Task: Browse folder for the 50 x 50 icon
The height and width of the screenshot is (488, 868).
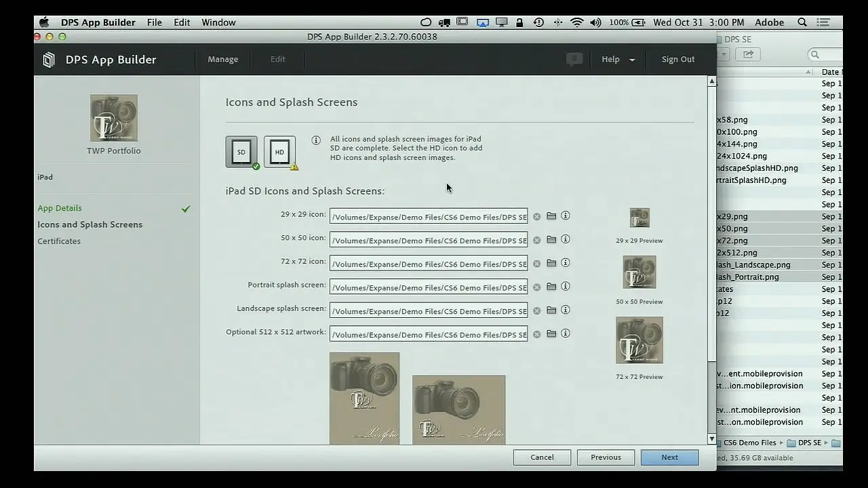Action: coord(551,240)
